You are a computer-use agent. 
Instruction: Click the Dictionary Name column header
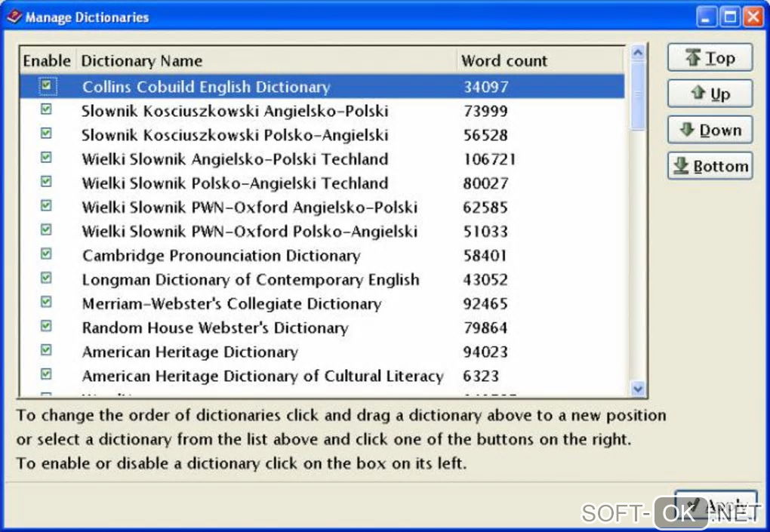coord(266,60)
